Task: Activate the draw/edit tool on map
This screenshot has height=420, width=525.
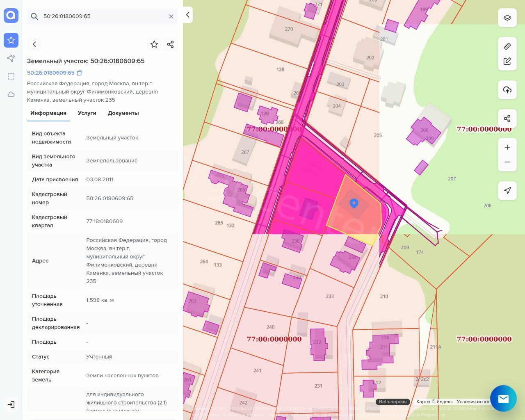Action: (507, 61)
